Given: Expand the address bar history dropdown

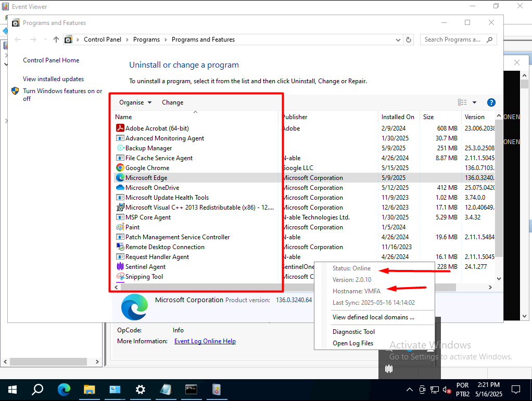Looking at the screenshot, I should coord(398,40).
